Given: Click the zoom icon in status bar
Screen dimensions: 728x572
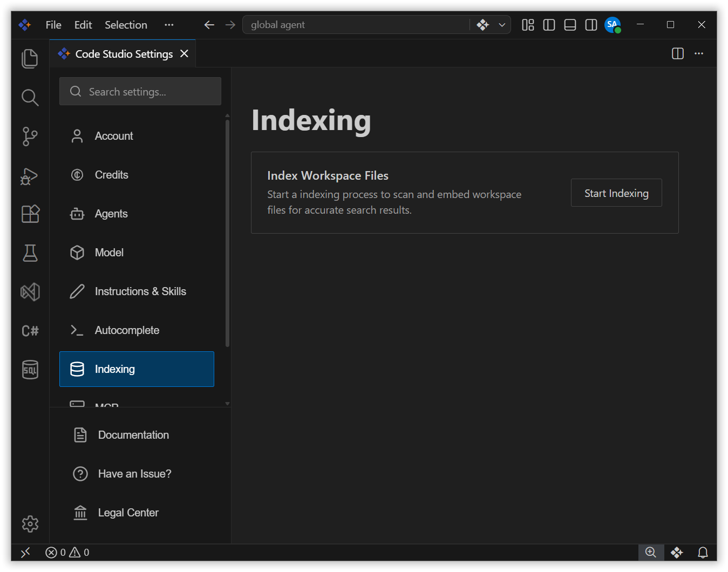Looking at the screenshot, I should (x=651, y=552).
